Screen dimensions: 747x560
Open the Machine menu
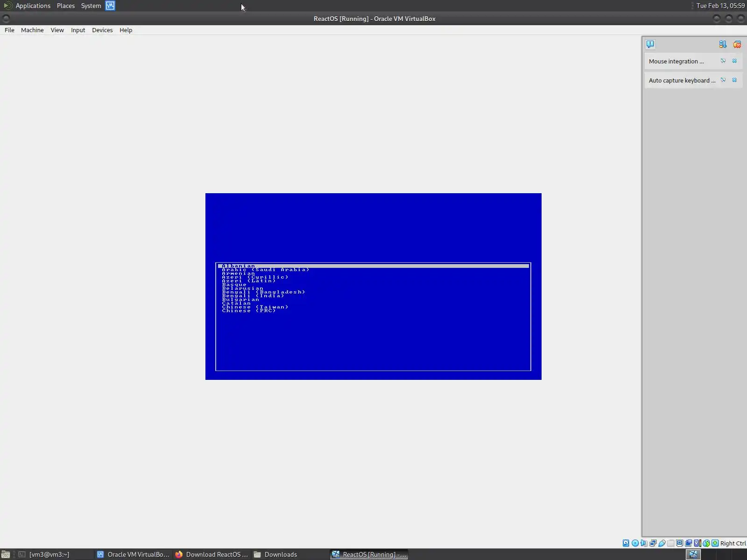pos(32,30)
